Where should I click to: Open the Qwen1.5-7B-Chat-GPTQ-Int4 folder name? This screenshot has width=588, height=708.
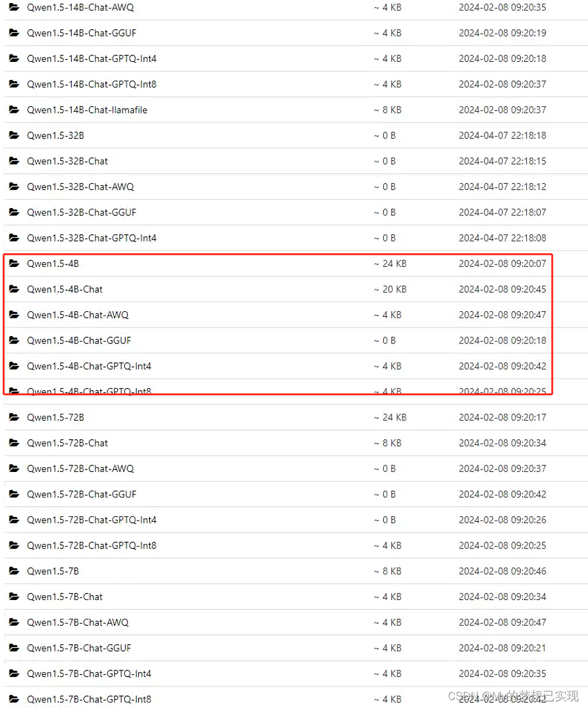click(89, 673)
